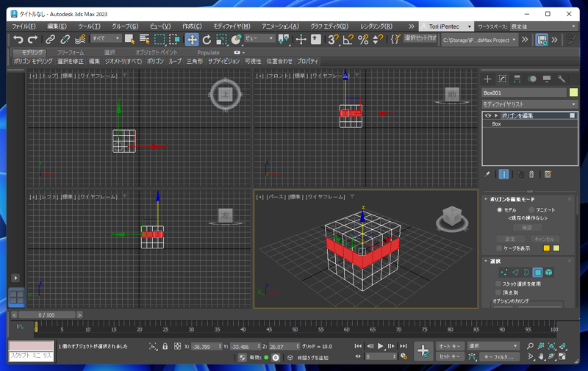Enable スタック選択を使用 checkbox
The image size is (588, 371).
click(x=498, y=284)
